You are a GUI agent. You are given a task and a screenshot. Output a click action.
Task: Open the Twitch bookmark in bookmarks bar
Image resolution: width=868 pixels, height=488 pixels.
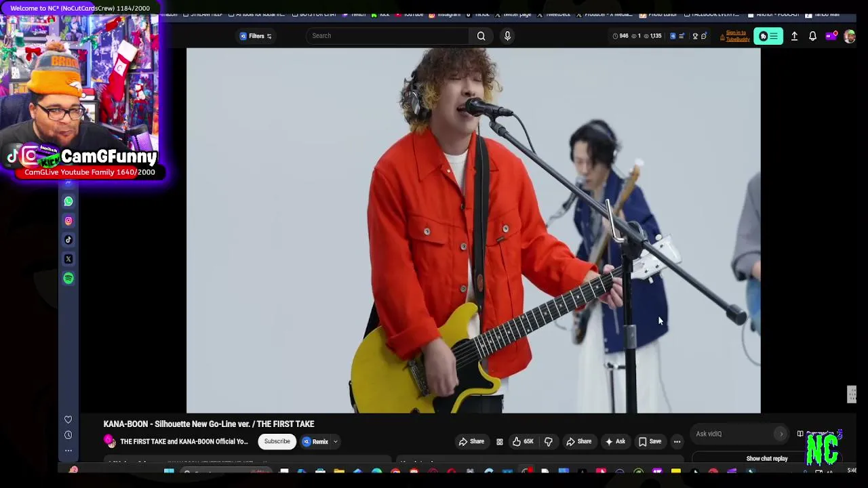click(354, 14)
